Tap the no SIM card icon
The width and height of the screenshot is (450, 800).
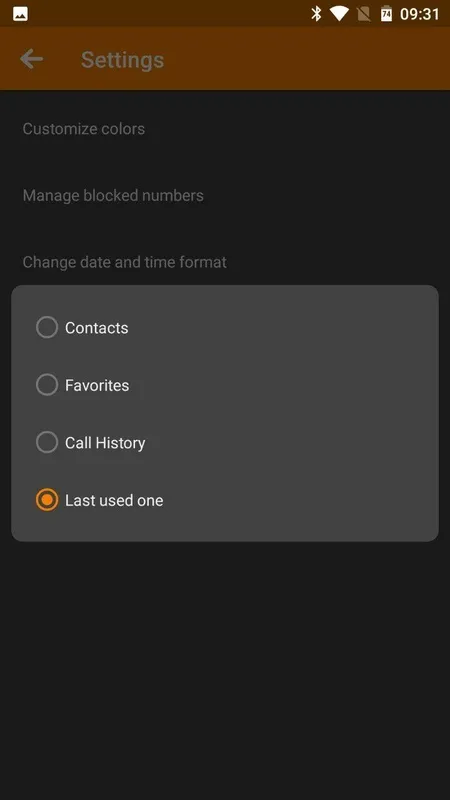pyautogui.click(x=363, y=14)
